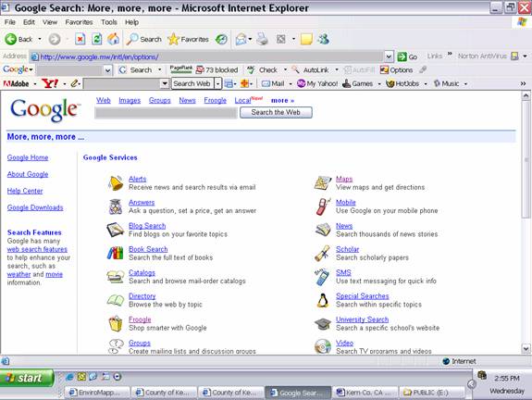The width and height of the screenshot is (532, 400).
Task: Open the Search Web button dropdown arrow
Action: (217, 83)
